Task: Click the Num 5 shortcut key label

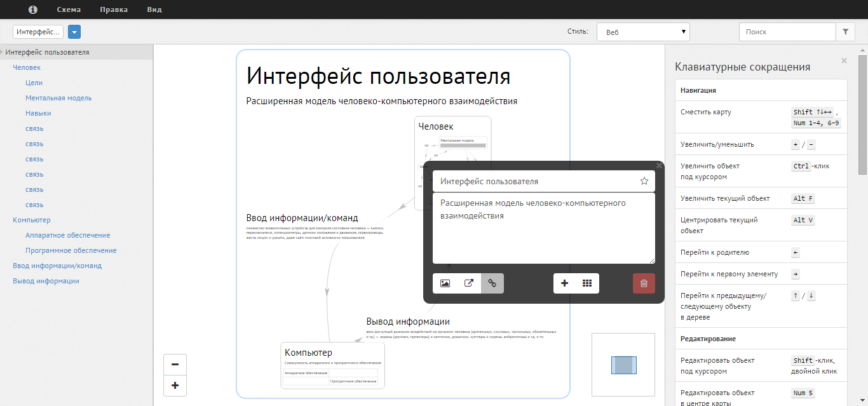Action: click(x=803, y=393)
